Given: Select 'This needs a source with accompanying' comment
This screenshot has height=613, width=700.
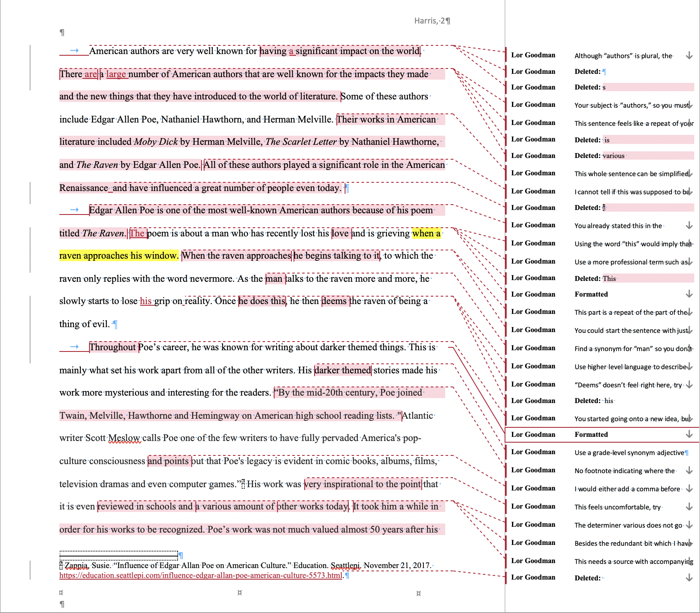Looking at the screenshot, I should tap(602, 561).
